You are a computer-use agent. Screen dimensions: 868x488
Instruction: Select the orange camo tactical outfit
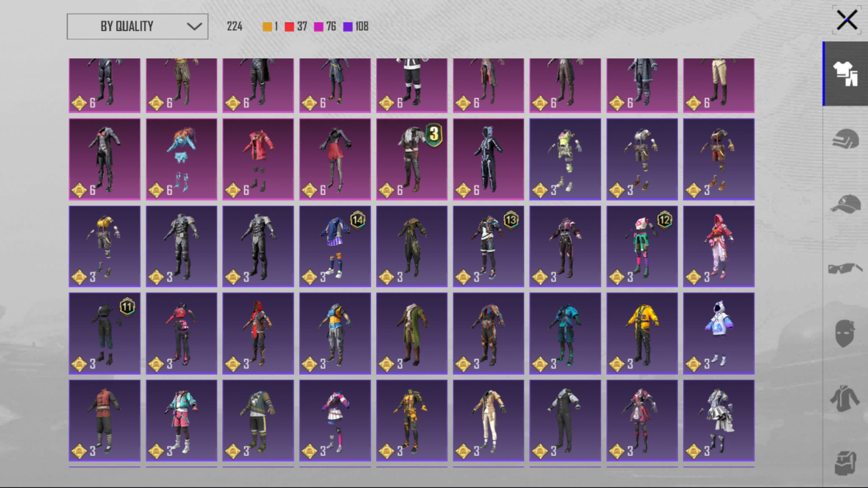tap(412, 420)
